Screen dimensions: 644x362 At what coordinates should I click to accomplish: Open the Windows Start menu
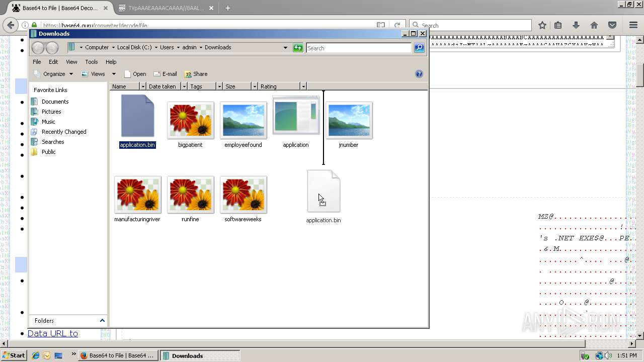[14, 355]
